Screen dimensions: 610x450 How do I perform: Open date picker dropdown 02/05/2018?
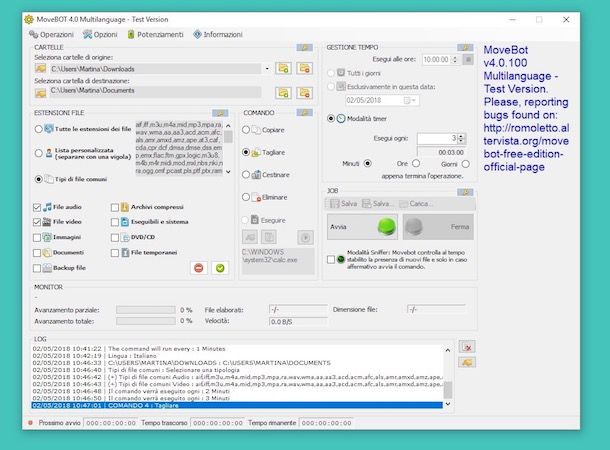[411, 100]
